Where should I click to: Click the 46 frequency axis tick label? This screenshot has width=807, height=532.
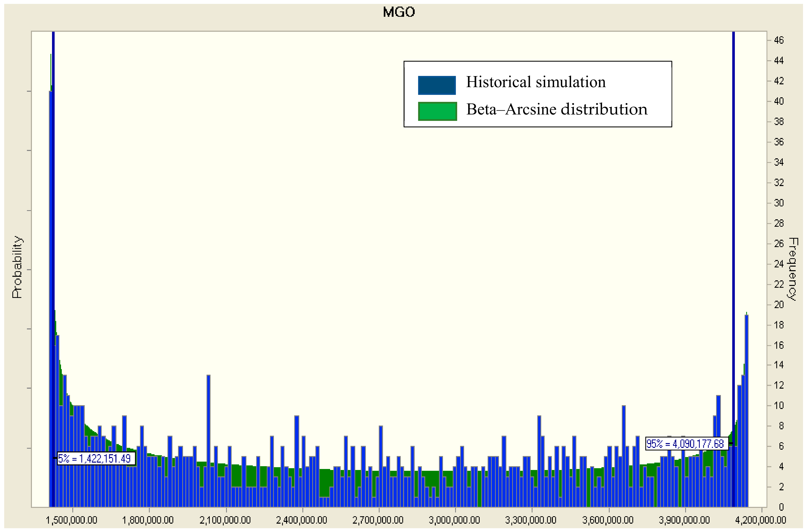pyautogui.click(x=779, y=40)
